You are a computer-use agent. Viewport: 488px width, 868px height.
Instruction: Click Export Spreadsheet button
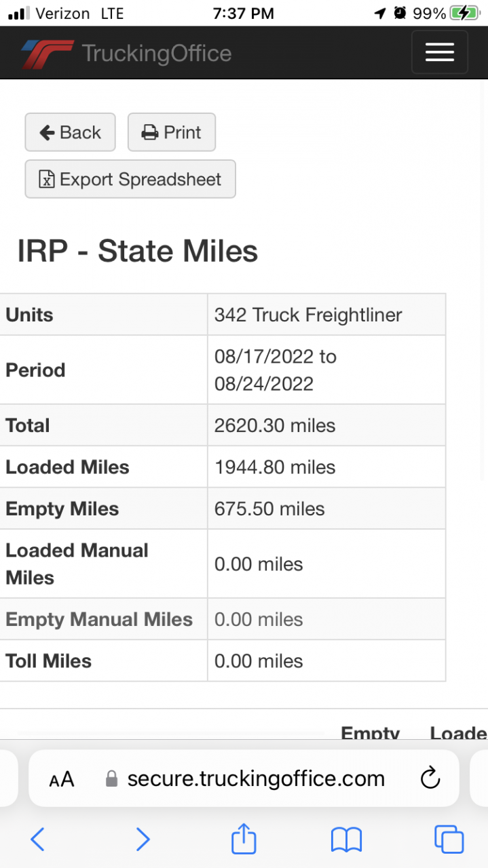[130, 179]
